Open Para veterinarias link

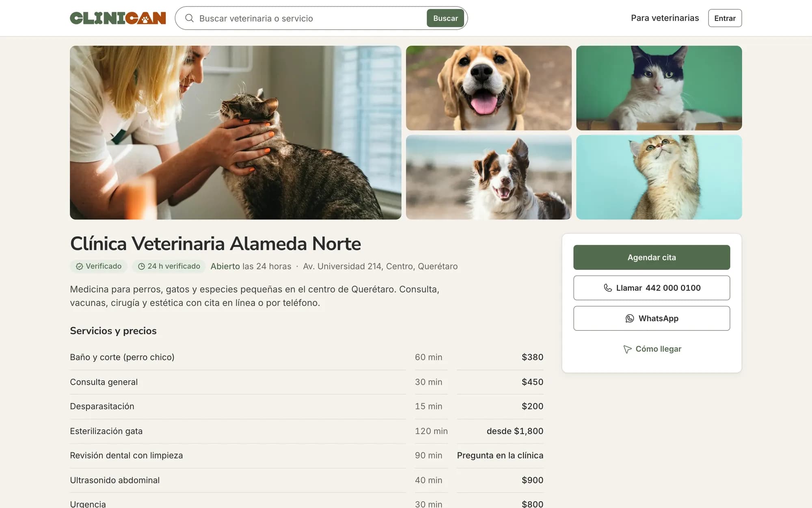pos(665,18)
